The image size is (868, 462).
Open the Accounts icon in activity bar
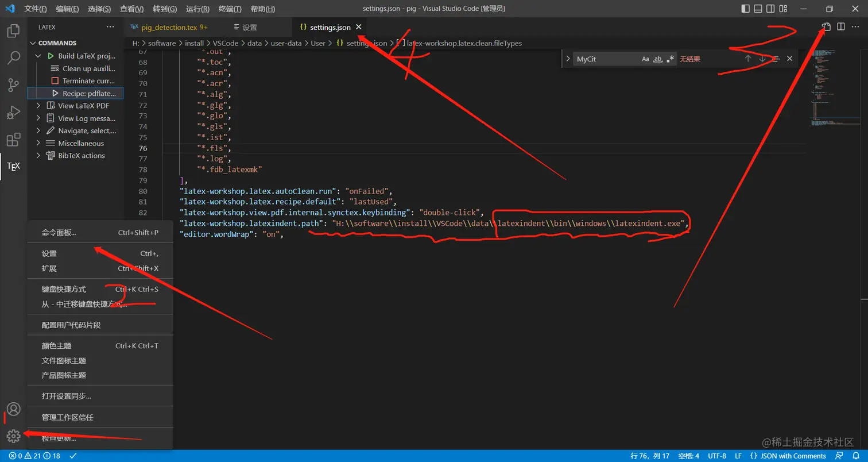[13, 408]
